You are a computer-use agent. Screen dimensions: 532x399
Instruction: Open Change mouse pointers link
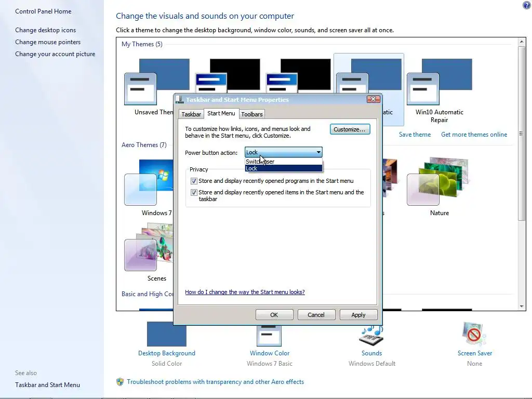point(48,42)
